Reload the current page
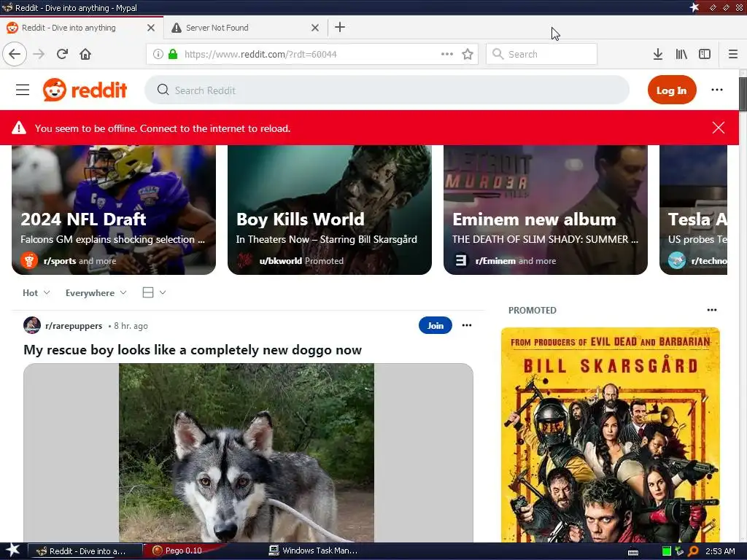 pos(62,54)
